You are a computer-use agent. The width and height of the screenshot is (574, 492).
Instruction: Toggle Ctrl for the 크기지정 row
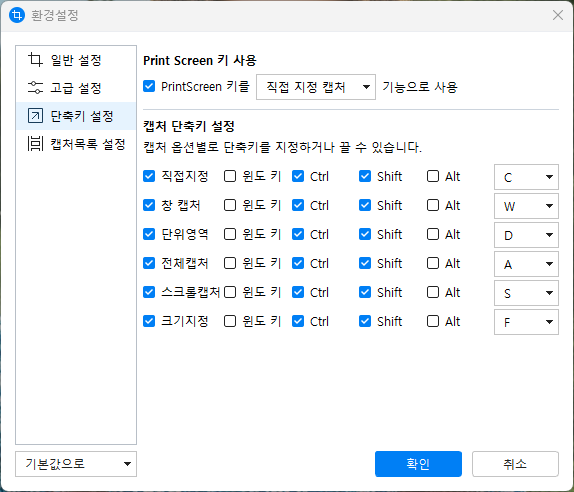[298, 321]
